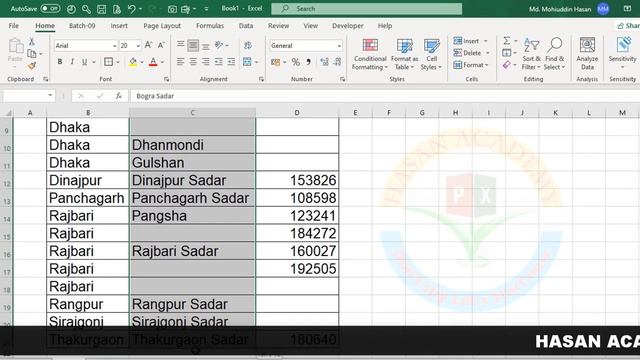Open Conditional Formatting menu
The height and width of the screenshot is (360, 640).
click(x=370, y=54)
